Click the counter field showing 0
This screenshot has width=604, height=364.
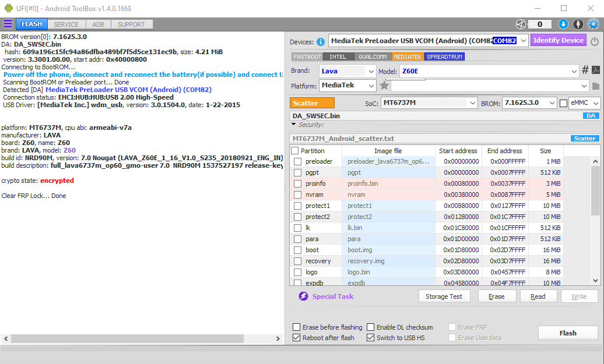click(540, 24)
